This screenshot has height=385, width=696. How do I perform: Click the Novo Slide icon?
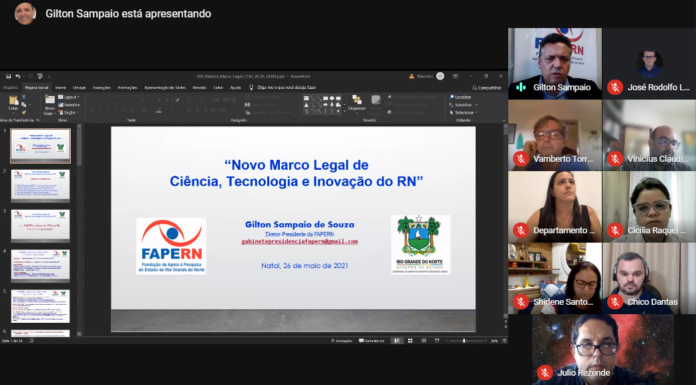point(49,105)
